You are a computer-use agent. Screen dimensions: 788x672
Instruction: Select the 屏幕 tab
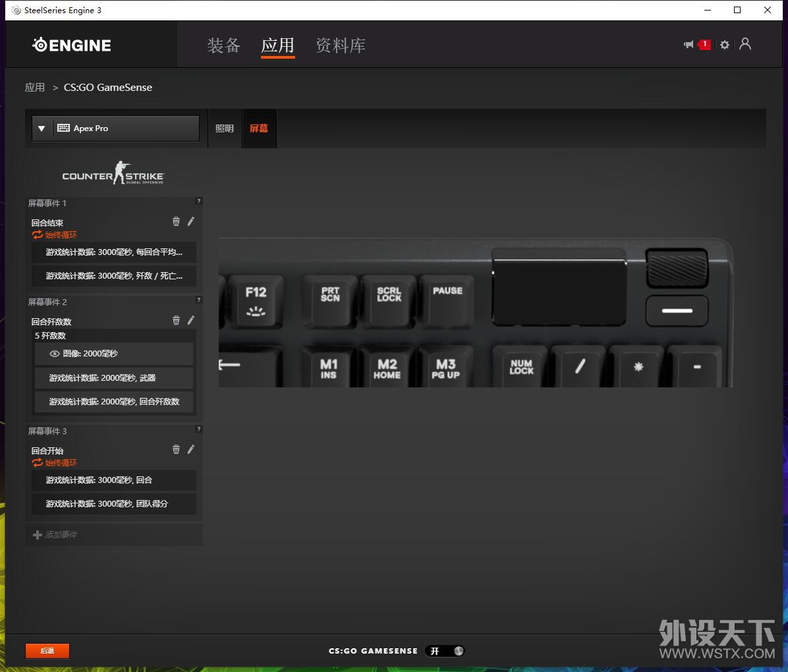[x=259, y=128]
